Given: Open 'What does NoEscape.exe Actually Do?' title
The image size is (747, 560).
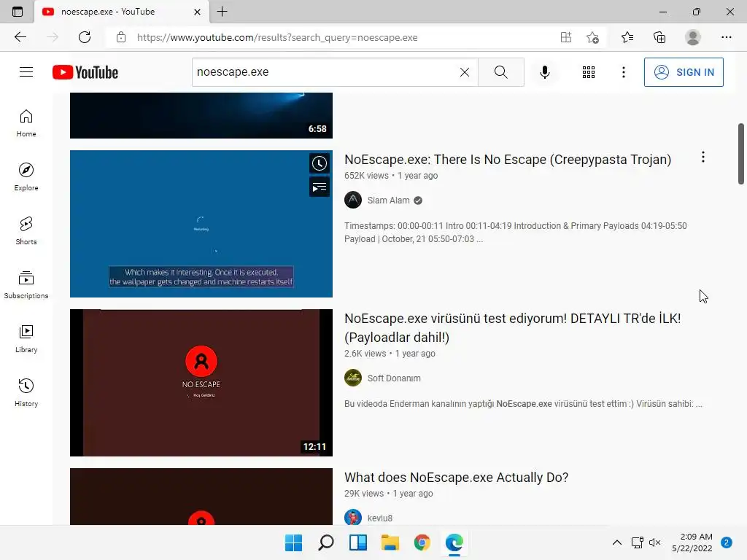Looking at the screenshot, I should coord(456,477).
